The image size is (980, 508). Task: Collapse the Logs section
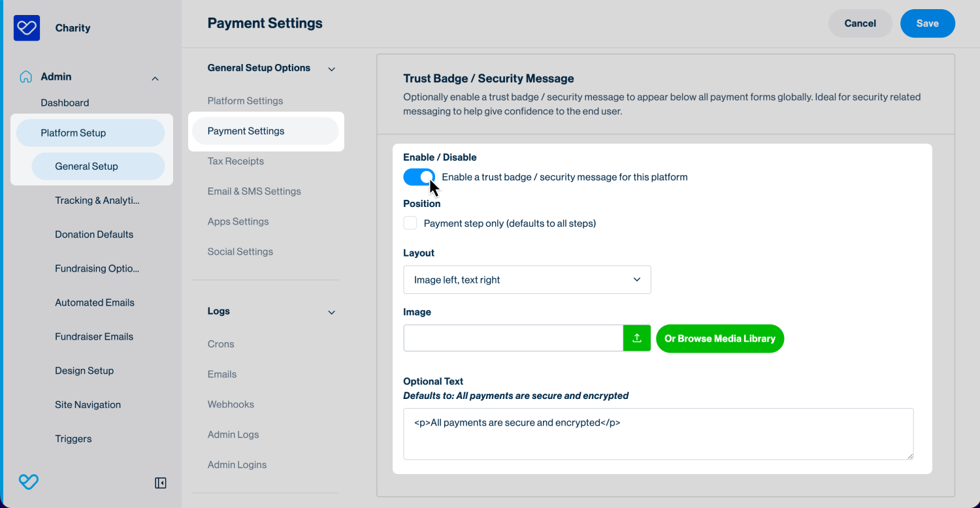pos(331,313)
